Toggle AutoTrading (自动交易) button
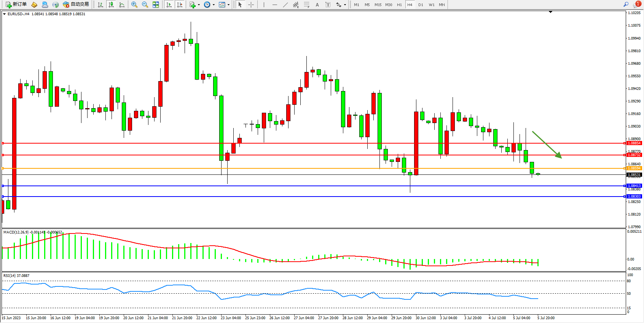This screenshot has height=323, width=644. click(x=76, y=5)
